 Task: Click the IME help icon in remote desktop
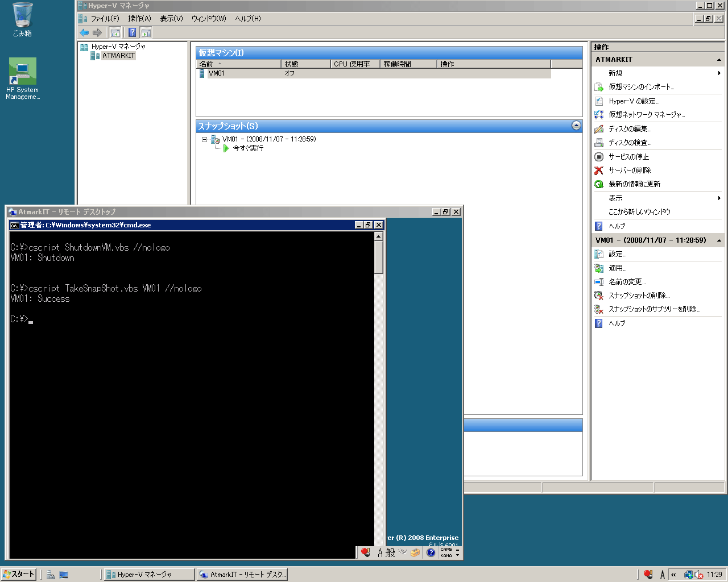431,552
